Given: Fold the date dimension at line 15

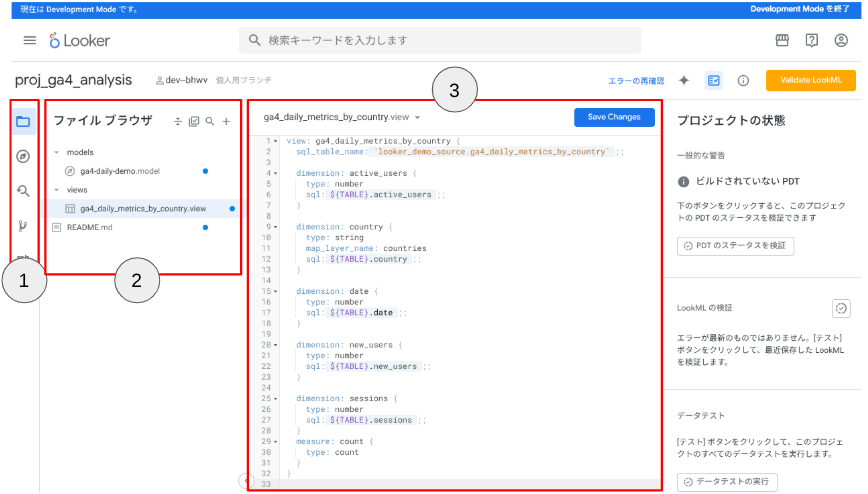Looking at the screenshot, I should tap(276, 291).
